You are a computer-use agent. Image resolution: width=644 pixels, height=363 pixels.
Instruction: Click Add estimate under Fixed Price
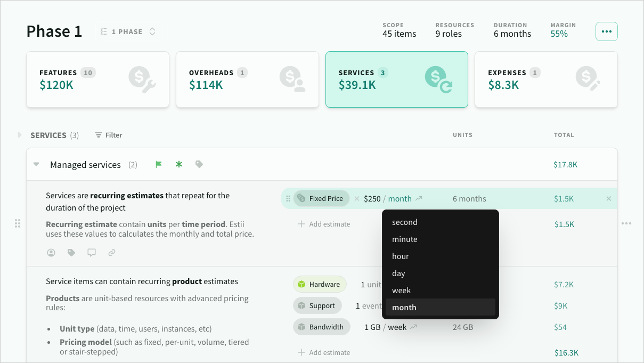pyautogui.click(x=324, y=224)
